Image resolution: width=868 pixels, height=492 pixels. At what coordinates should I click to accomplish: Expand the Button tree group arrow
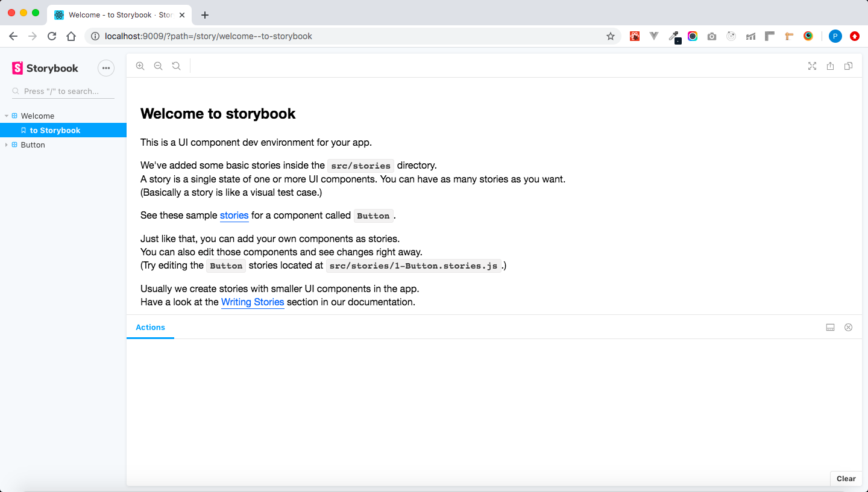click(6, 145)
